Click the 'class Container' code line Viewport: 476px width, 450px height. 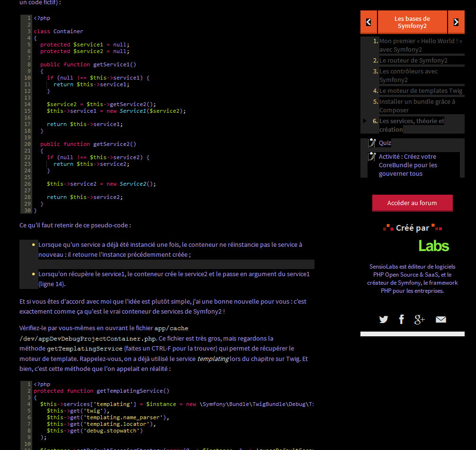point(58,31)
